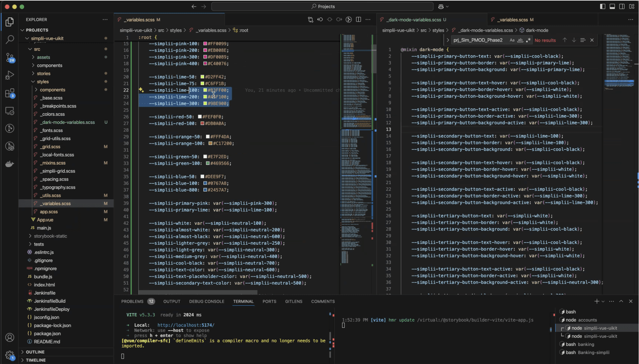The image size is (639, 364).
Task: Open the Accounts menu icon
Action: pos(10,337)
